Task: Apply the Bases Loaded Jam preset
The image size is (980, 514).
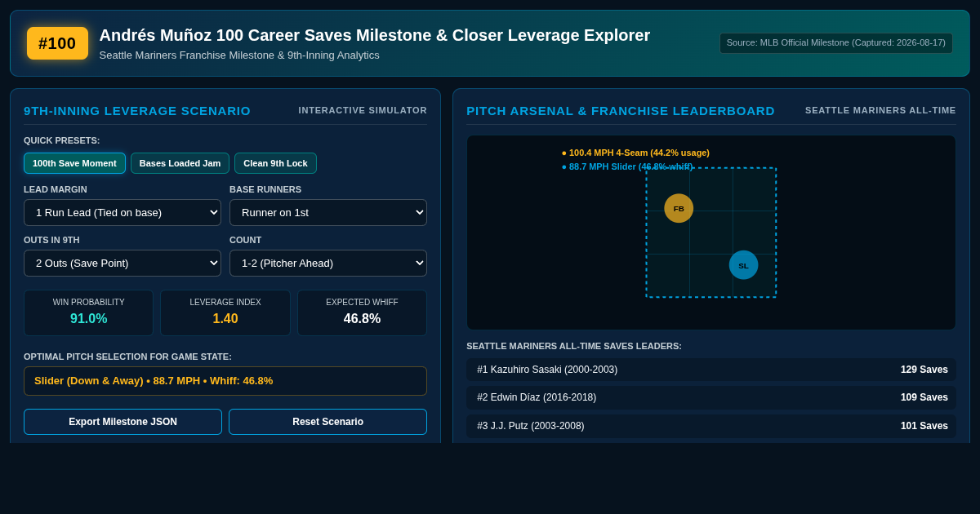Action: (180, 163)
